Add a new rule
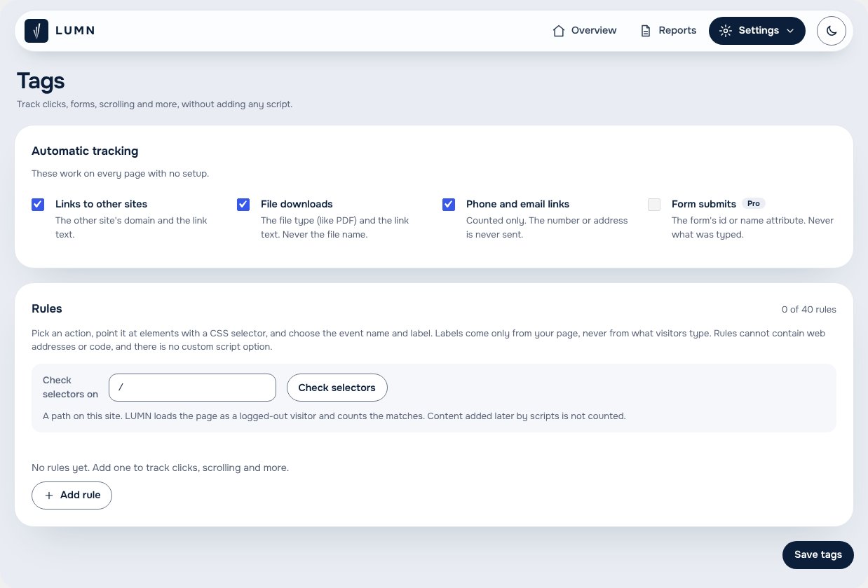 tap(72, 495)
